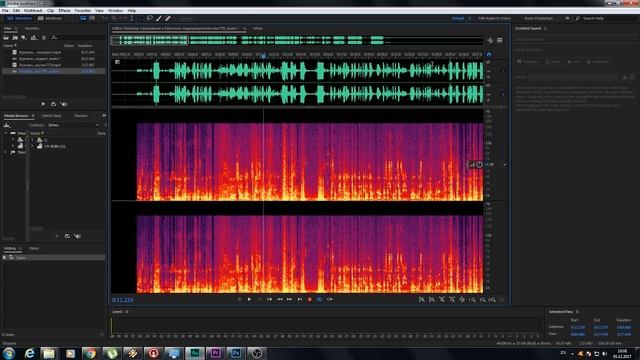Open Windows Start menu
This screenshot has height=360, width=640.
click(9, 353)
